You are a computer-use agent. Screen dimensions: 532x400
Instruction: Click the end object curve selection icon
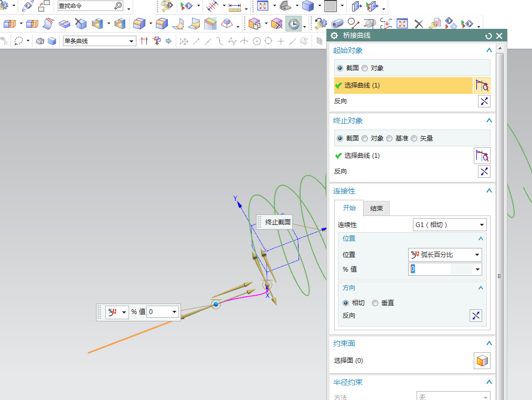(482, 156)
